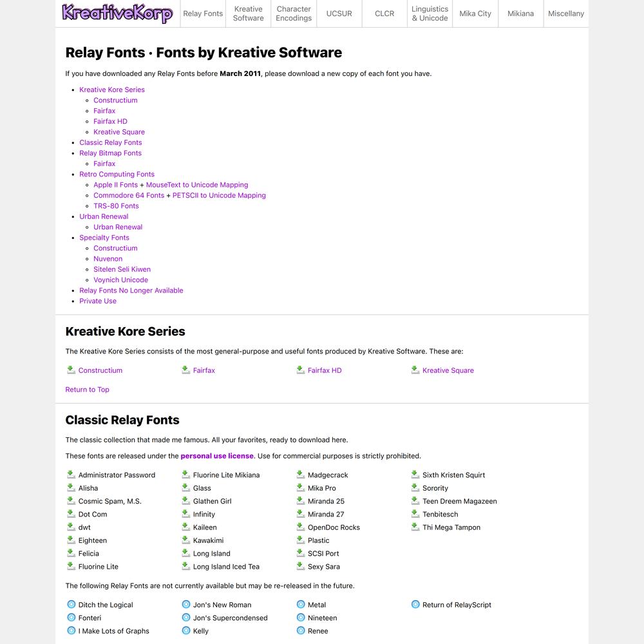Click download icon beside Constructium

(x=71, y=370)
